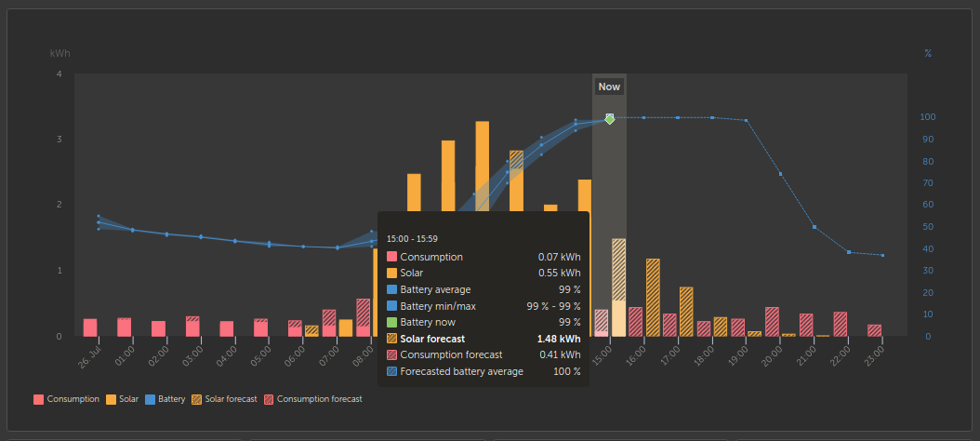Click the orange Solar legend swatch
Viewport: 980px width, 441px height.
[112, 399]
